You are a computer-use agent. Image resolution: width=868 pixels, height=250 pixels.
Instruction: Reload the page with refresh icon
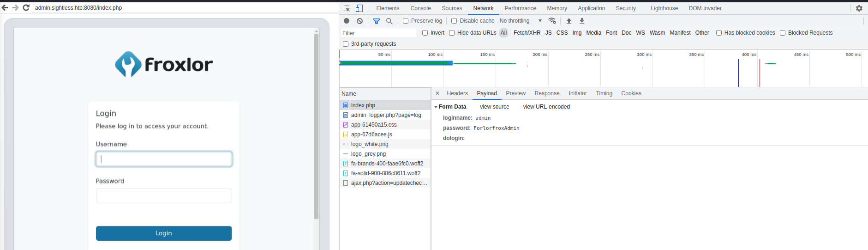point(26,8)
